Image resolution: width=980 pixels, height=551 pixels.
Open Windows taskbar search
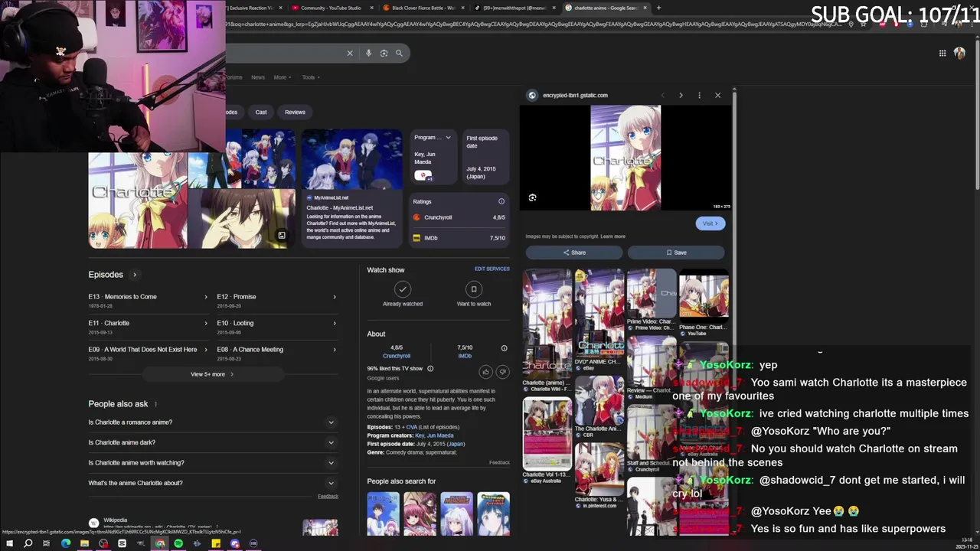[28, 543]
